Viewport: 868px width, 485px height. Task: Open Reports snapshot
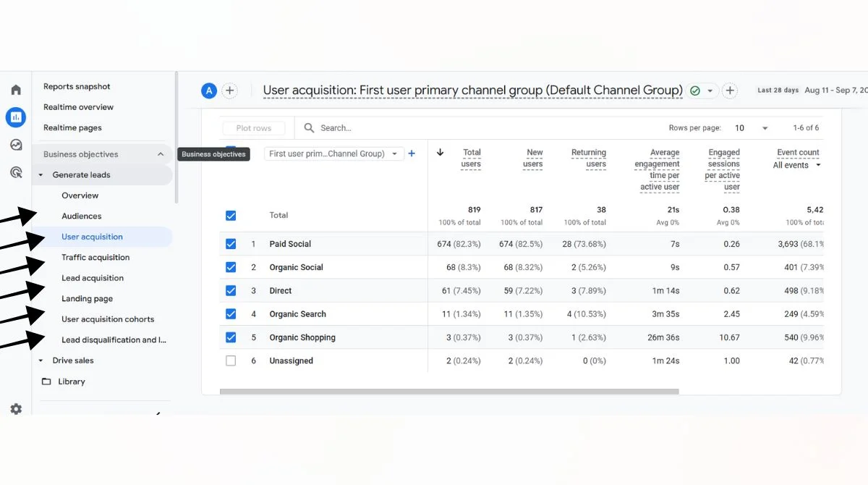tap(77, 87)
